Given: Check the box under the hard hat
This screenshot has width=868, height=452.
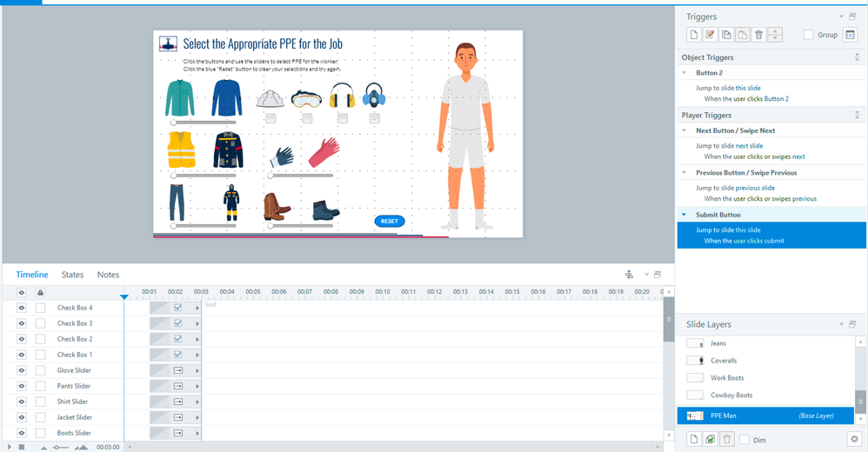Looking at the screenshot, I should click(x=270, y=118).
